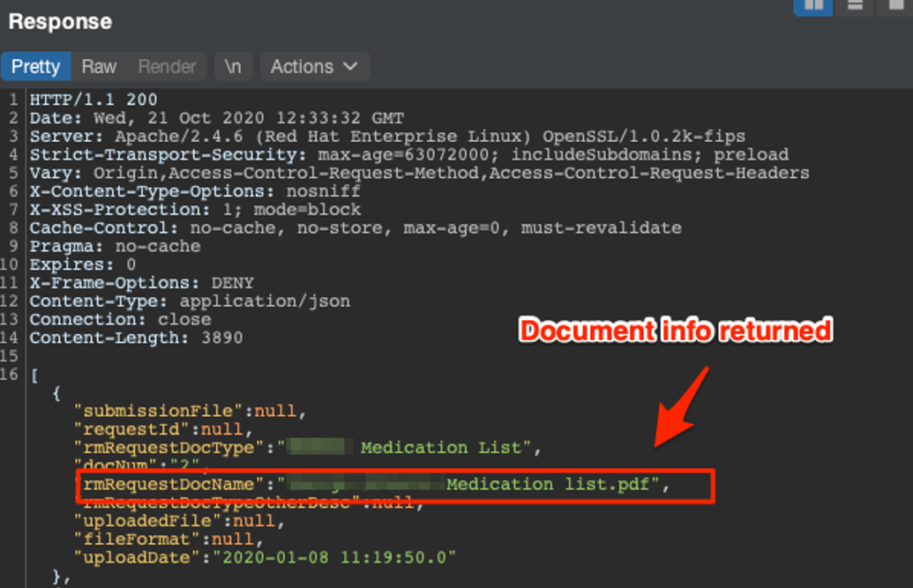Viewport: 913px width, 588px height.
Task: Click the "Document info returned" annotation text
Action: tap(676, 331)
